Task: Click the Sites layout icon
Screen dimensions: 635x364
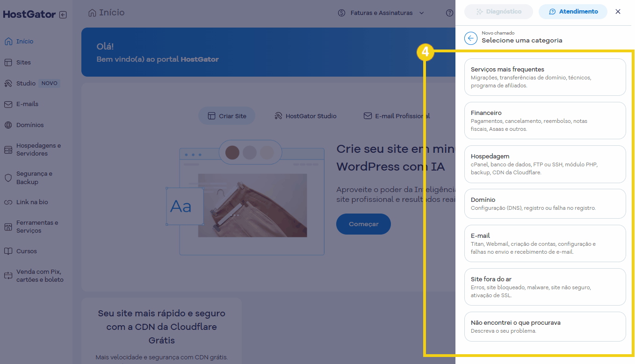Action: [x=8, y=62]
